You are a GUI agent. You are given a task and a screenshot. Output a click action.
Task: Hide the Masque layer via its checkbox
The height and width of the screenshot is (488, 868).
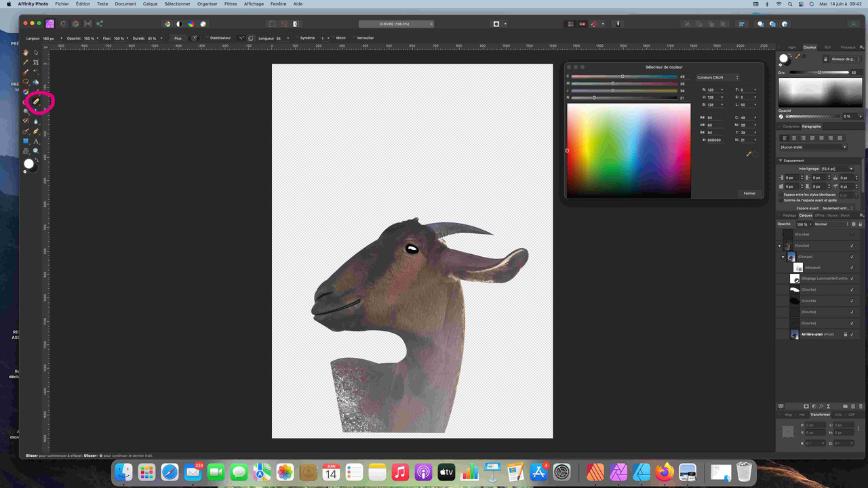(x=852, y=268)
